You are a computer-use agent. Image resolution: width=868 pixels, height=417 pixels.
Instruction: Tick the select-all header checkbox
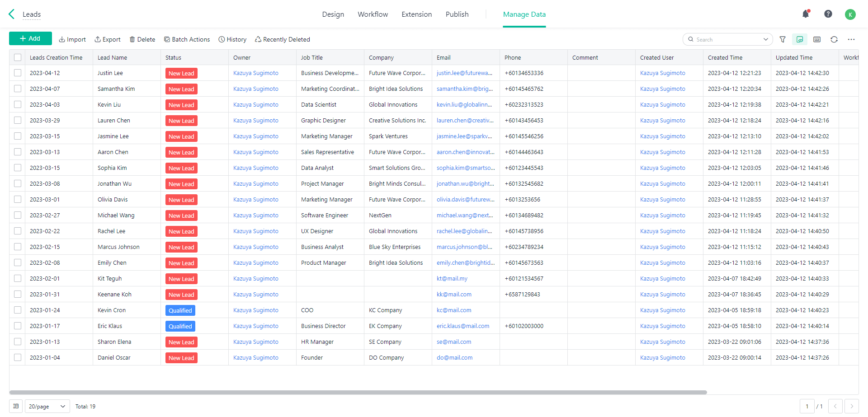(18, 57)
